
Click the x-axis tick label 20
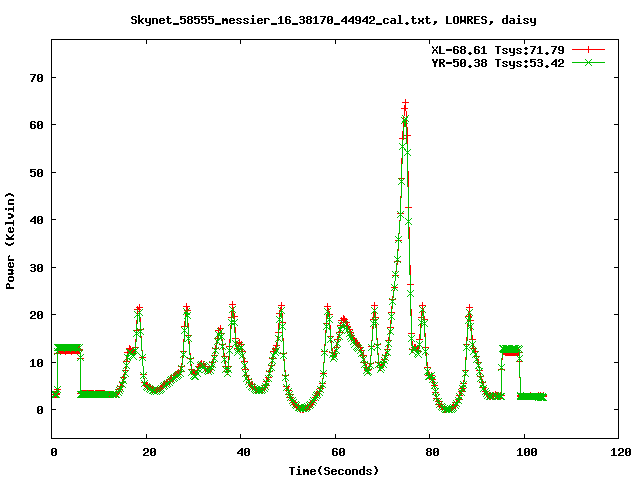pos(149,452)
